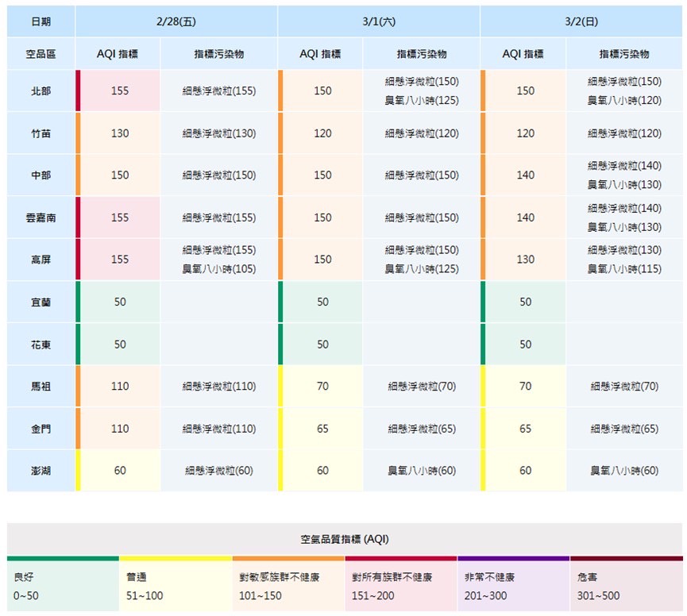Click 指標污染物 header under 3/1
Image resolution: width=687 pixels, height=616 pixels.
[422, 54]
